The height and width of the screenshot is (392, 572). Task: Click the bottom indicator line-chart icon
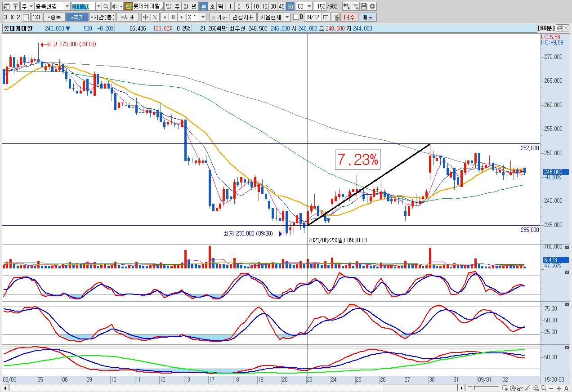521,388
